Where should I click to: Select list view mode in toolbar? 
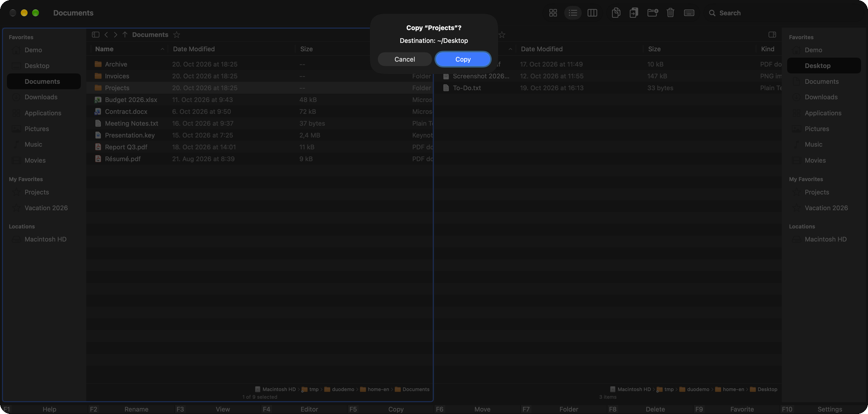(573, 13)
